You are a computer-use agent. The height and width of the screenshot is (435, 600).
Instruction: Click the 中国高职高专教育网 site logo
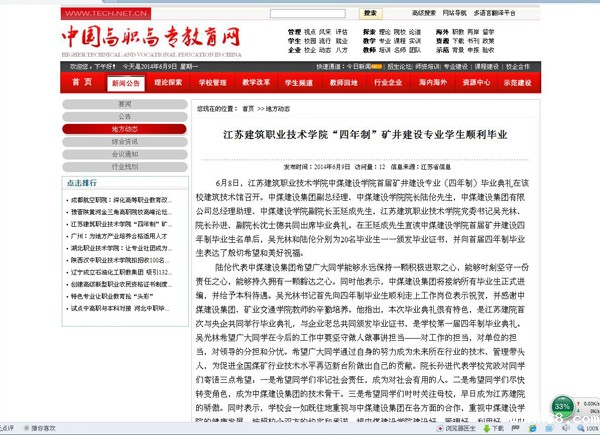point(150,39)
